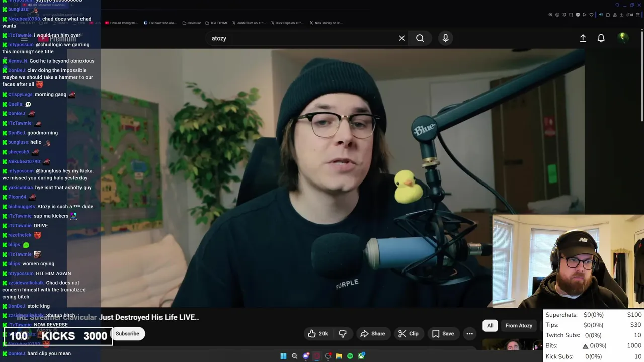This screenshot has height=362, width=644.
Task: Open the browser AI assistant icon
Action: (630, 15)
